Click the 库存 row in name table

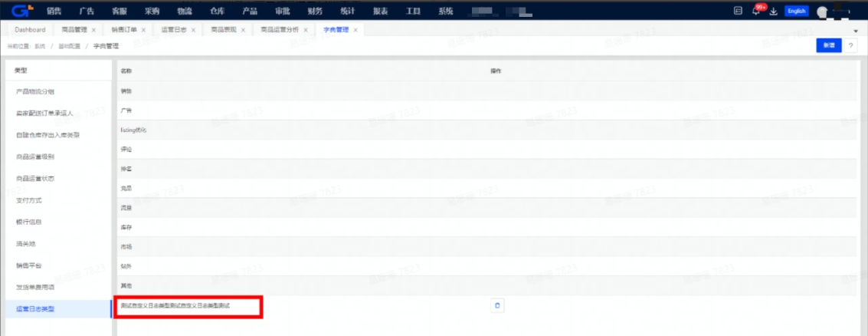click(487, 227)
